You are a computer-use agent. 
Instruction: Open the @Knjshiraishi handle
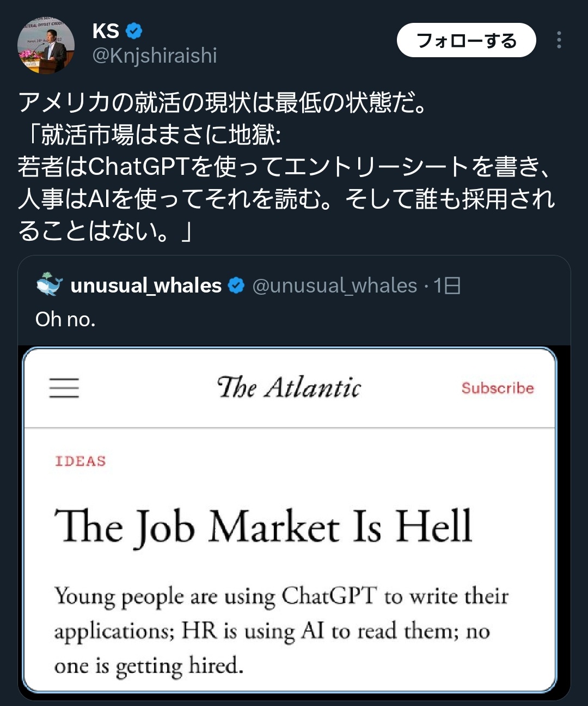click(x=155, y=56)
